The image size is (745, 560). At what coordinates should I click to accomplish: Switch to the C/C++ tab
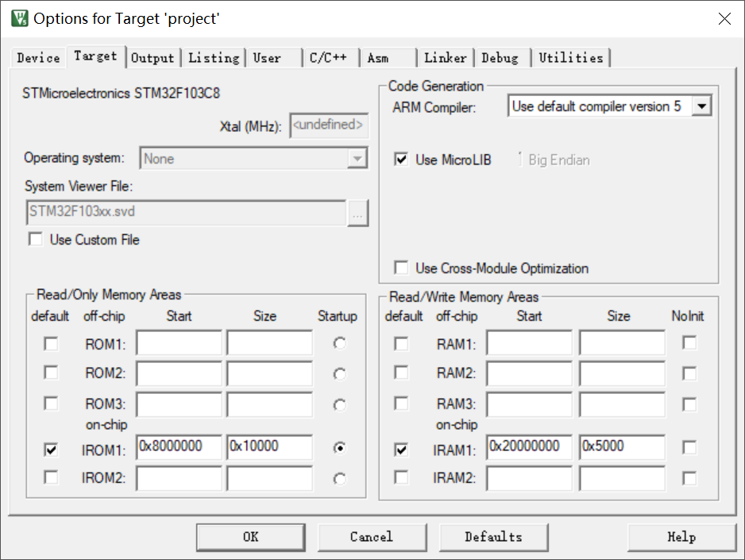coord(328,58)
